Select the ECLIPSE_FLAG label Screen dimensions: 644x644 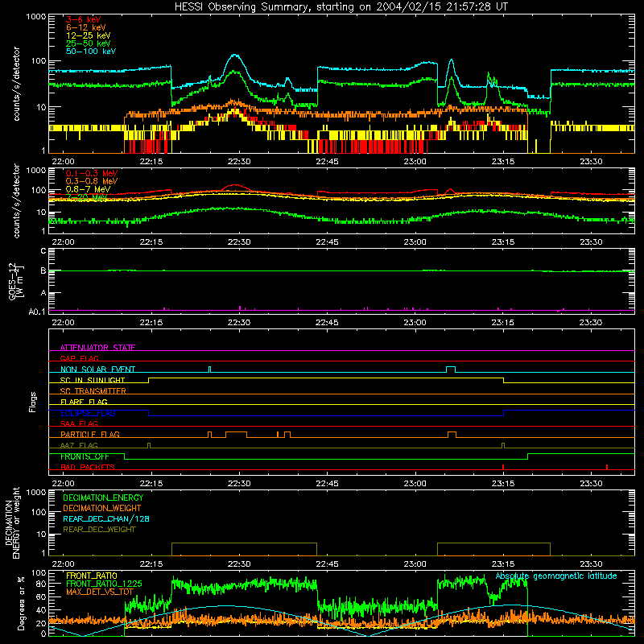(x=88, y=413)
